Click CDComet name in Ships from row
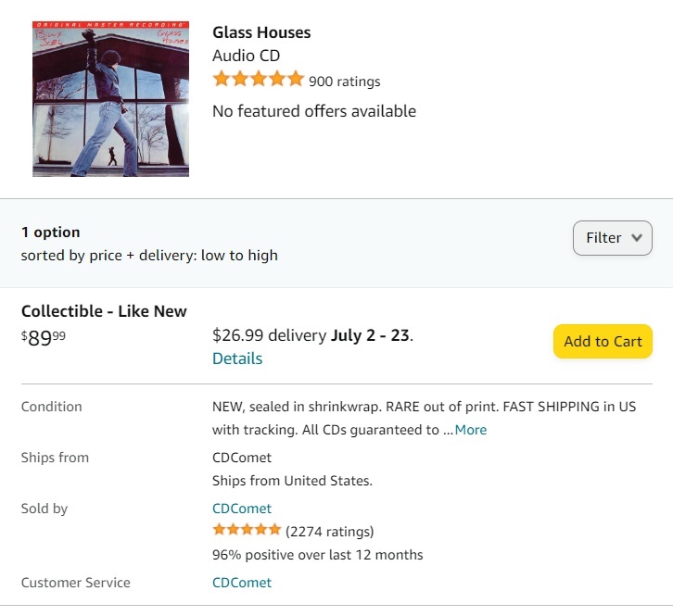Screen dimensions: 673x616 pyautogui.click(x=242, y=458)
